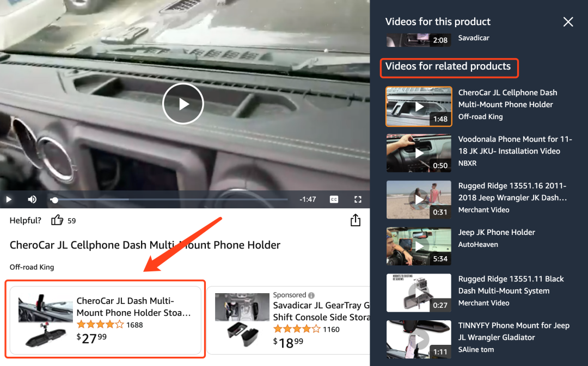Close the videos side panel

(x=568, y=22)
